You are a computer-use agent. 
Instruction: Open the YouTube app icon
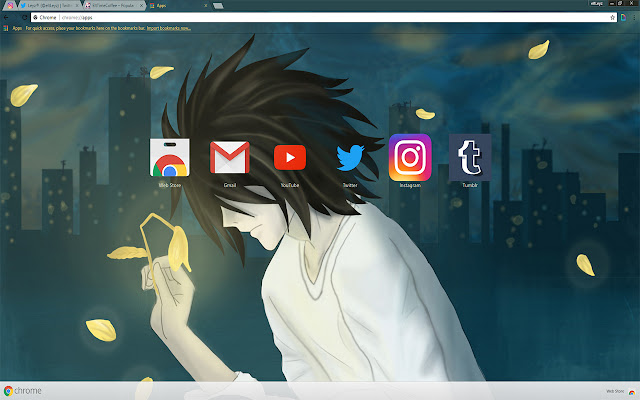pos(290,158)
